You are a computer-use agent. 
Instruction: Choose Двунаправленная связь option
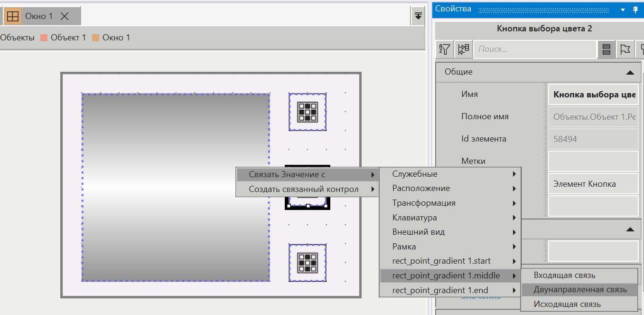580,289
